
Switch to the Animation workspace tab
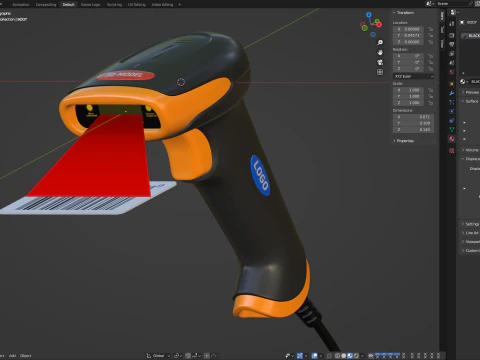coord(21,4)
